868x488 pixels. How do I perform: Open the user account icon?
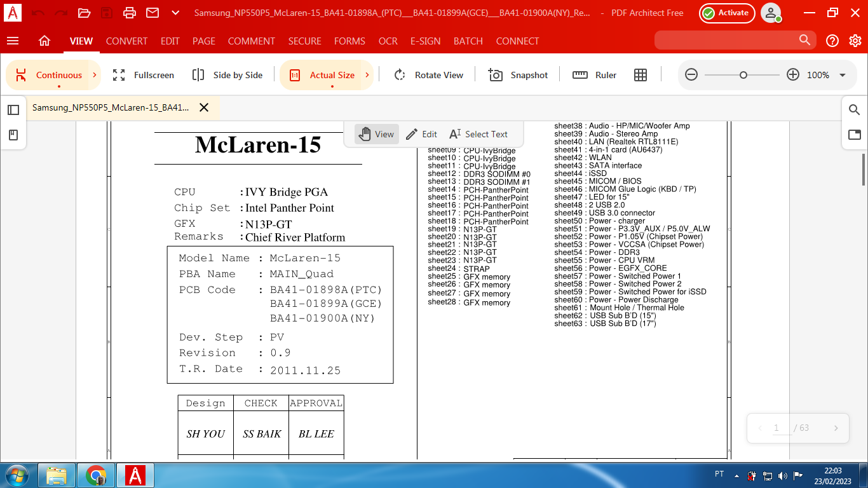(771, 13)
